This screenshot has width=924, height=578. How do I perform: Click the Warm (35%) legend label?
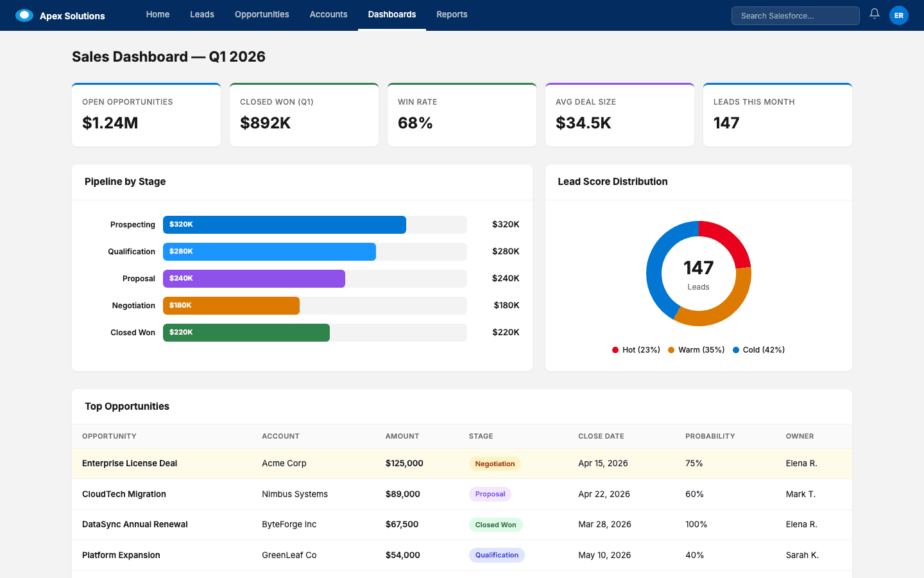click(701, 350)
